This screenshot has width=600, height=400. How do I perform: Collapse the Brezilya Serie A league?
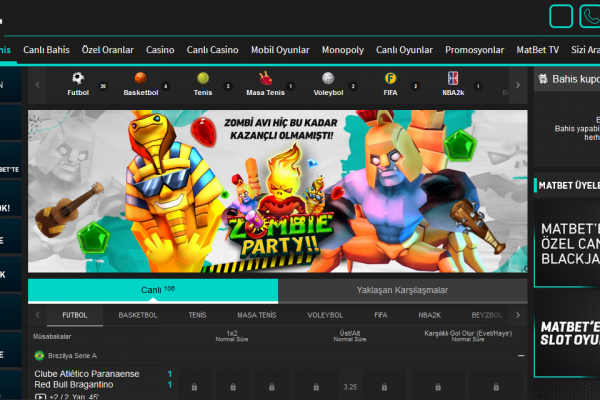point(521,356)
